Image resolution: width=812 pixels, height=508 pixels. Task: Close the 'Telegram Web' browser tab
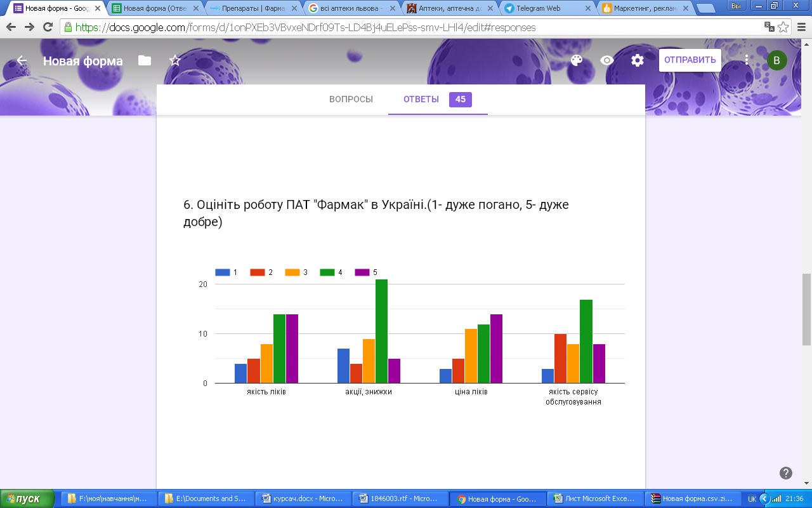587,9
